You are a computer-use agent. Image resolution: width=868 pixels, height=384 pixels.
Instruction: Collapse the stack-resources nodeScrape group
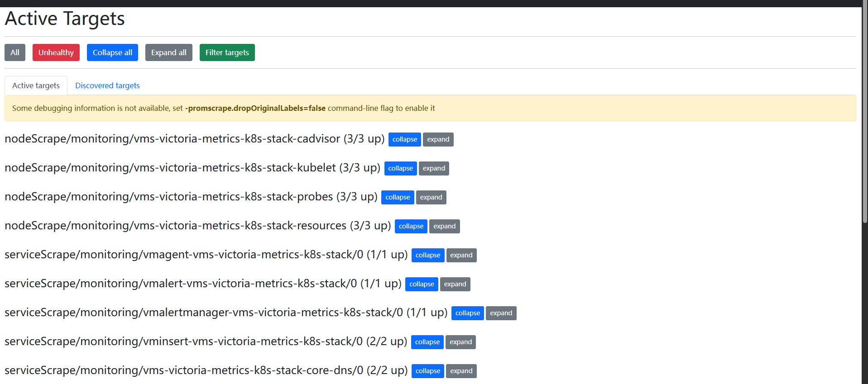coord(411,226)
